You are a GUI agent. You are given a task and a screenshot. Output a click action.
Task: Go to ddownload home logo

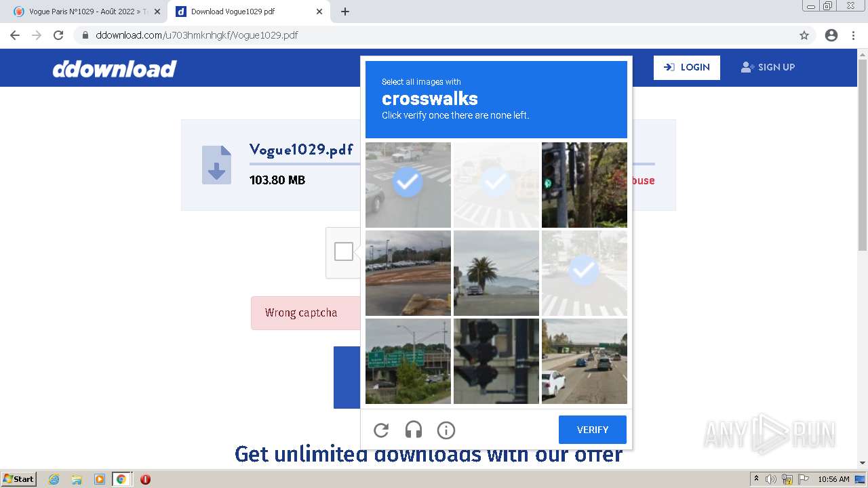tap(115, 68)
